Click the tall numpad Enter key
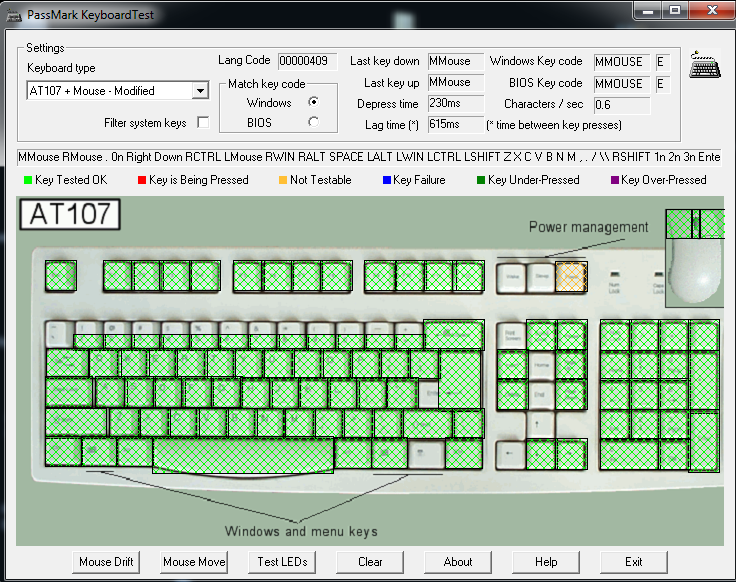736x582 pixels. coord(704,440)
